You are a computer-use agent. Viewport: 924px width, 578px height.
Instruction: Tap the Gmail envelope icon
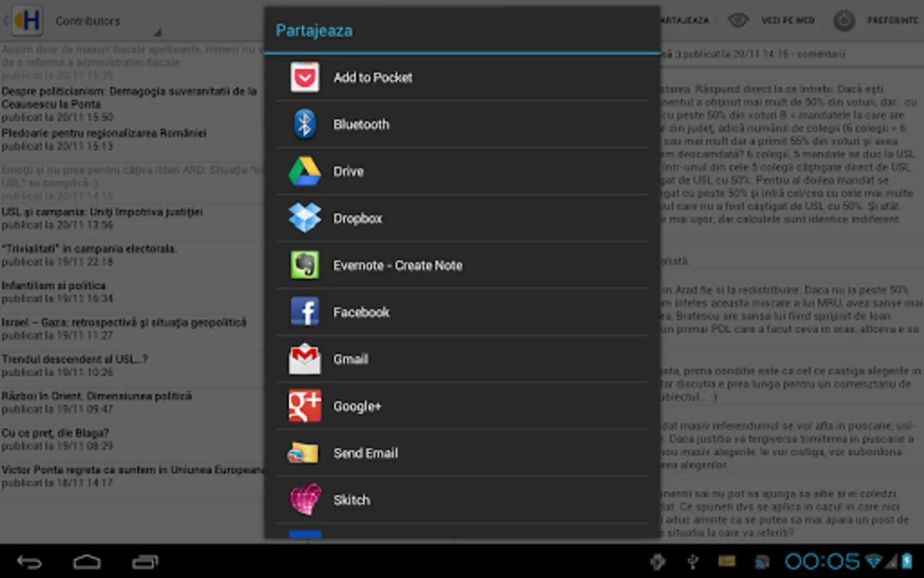[305, 359]
